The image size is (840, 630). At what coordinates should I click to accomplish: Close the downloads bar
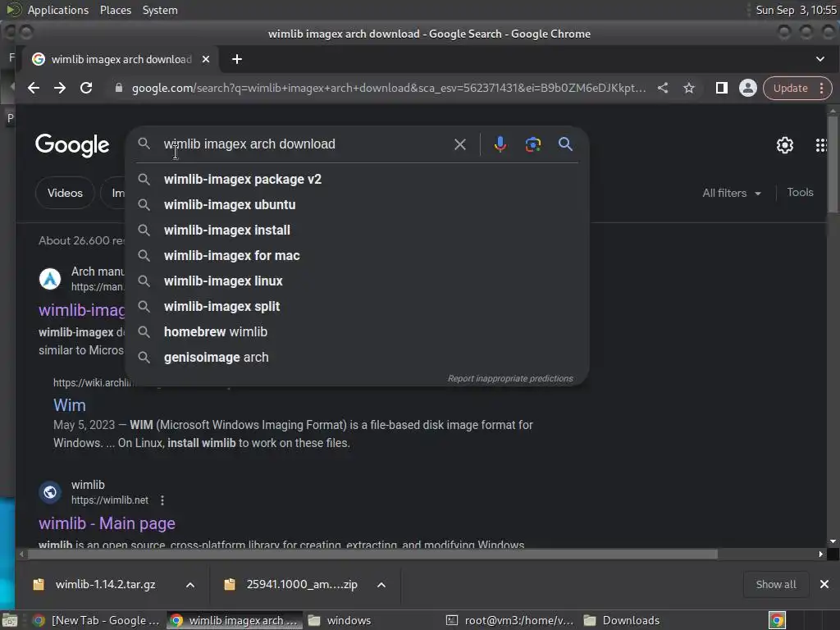(824, 584)
